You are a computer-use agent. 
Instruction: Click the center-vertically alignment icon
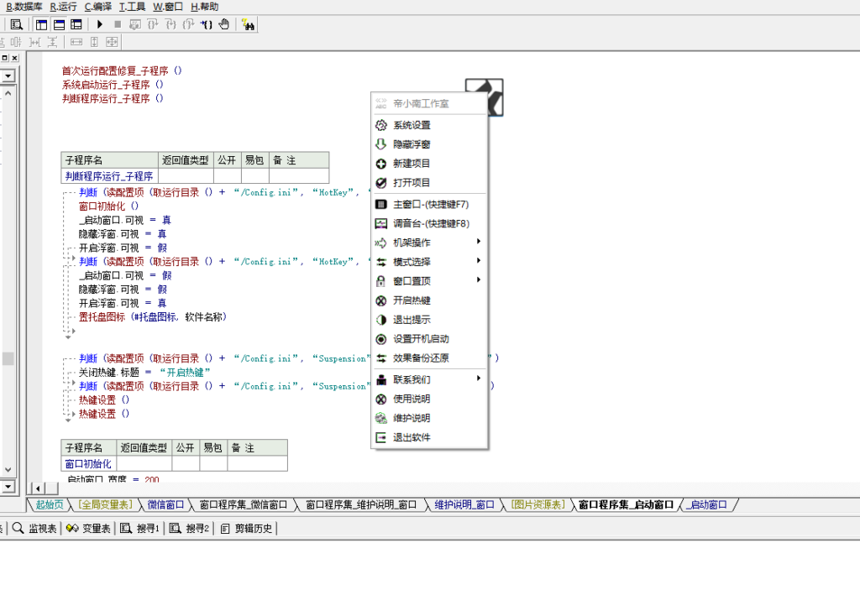tap(16, 42)
